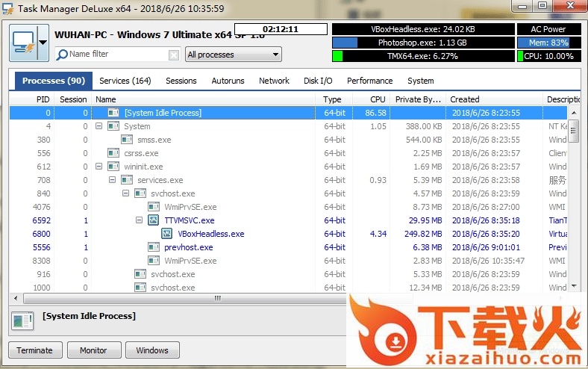
Task: Go to the Performance tab
Action: (x=370, y=81)
